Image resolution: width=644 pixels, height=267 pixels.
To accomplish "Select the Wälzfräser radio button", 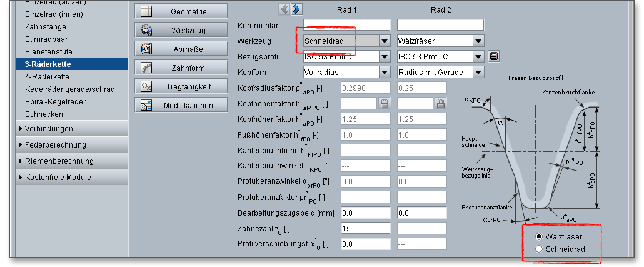I will (539, 237).
